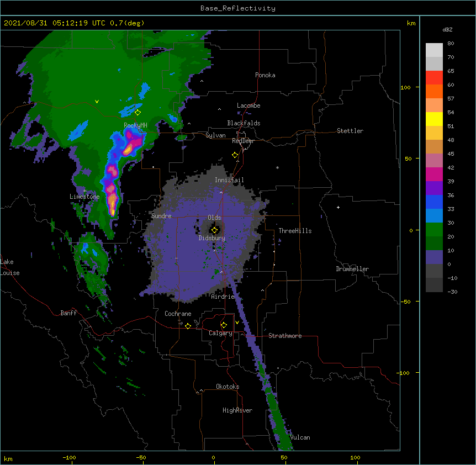Pick the red 60-65 dBZ legend swatch

434,78
